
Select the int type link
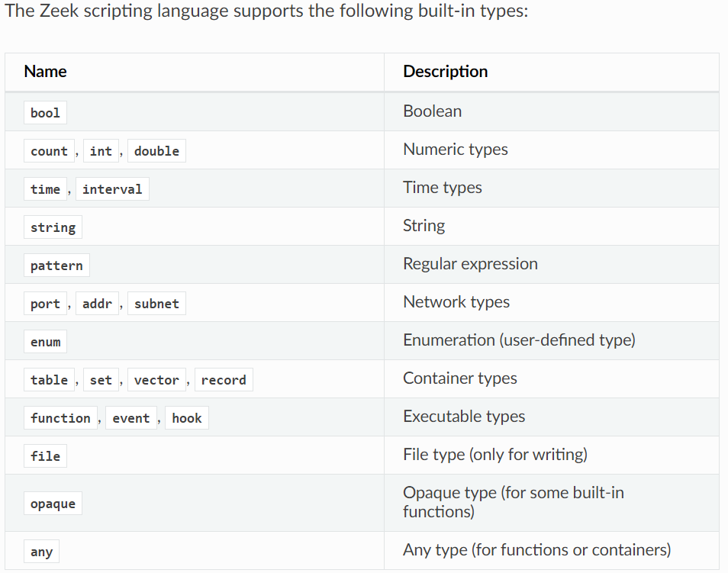click(x=101, y=151)
